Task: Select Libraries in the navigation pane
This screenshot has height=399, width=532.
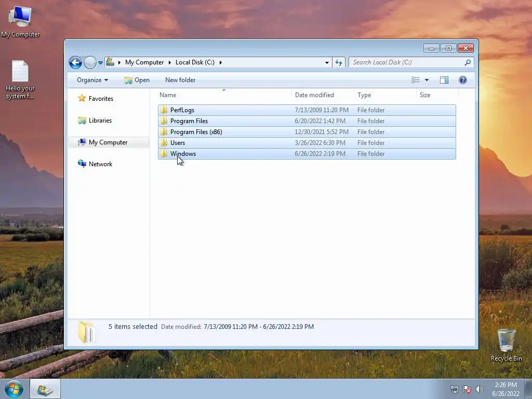Action: tap(100, 121)
